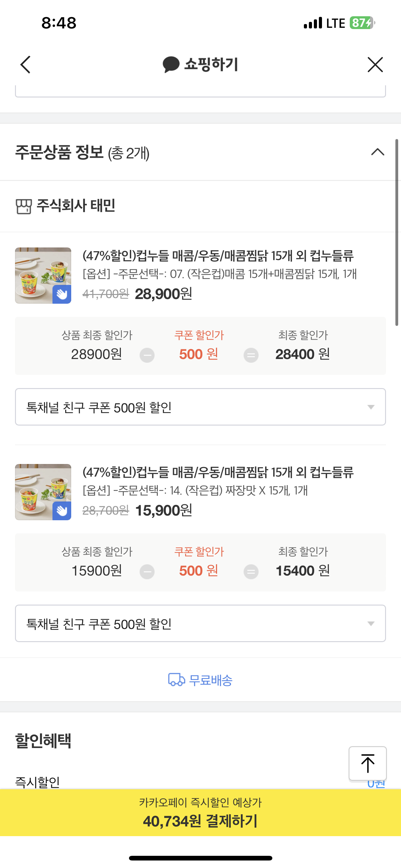The width and height of the screenshot is (401, 868).
Task: Open coupon dropdown for 15,900원 item
Action: tap(200, 623)
